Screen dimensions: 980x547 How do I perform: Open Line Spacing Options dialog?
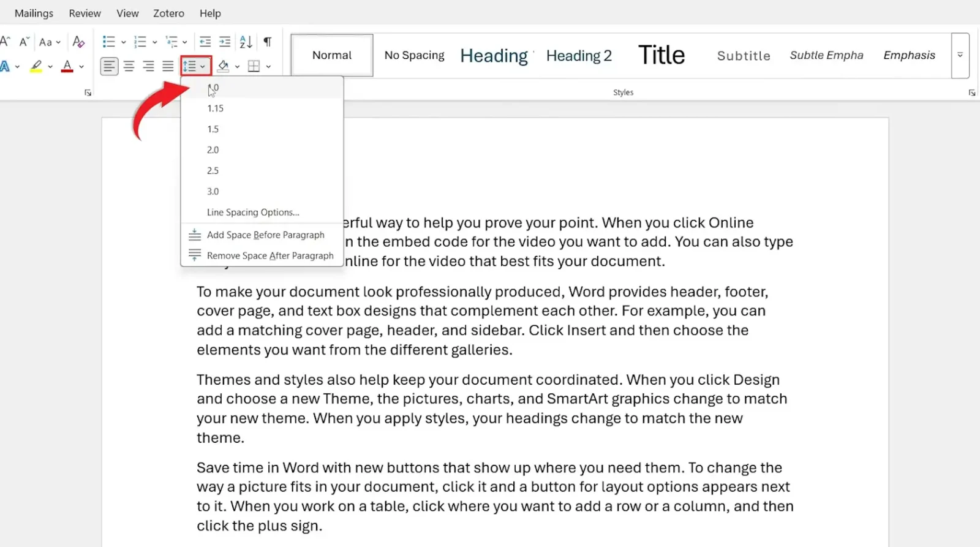pos(262,213)
